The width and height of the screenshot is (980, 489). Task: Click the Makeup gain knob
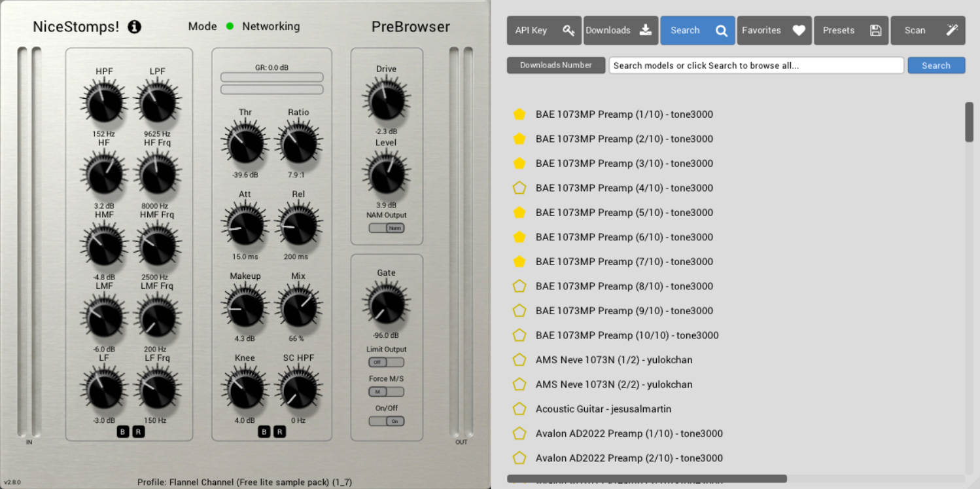245,307
